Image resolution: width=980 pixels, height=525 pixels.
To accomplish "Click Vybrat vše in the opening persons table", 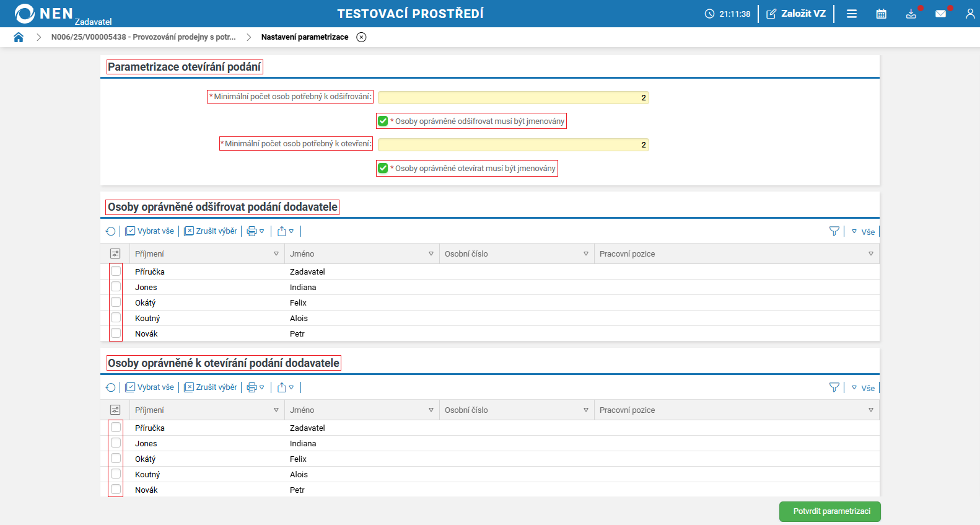I will point(150,387).
